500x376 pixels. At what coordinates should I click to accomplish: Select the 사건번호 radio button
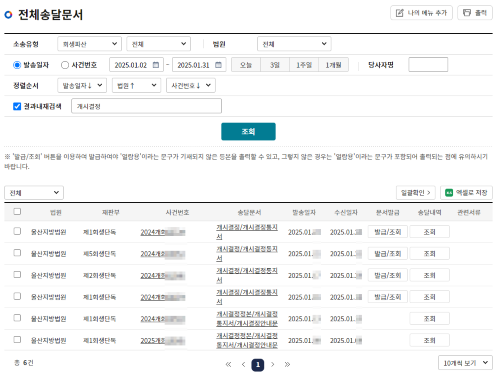65,65
